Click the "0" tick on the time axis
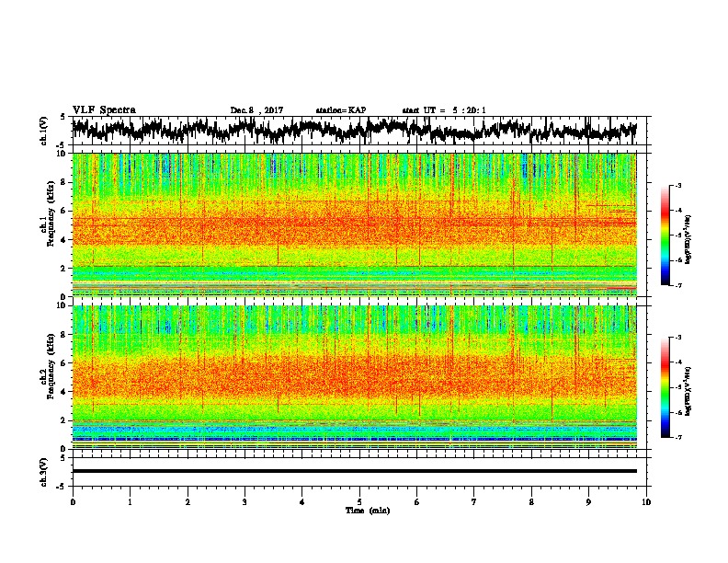The width and height of the screenshot is (728, 563). [73, 502]
